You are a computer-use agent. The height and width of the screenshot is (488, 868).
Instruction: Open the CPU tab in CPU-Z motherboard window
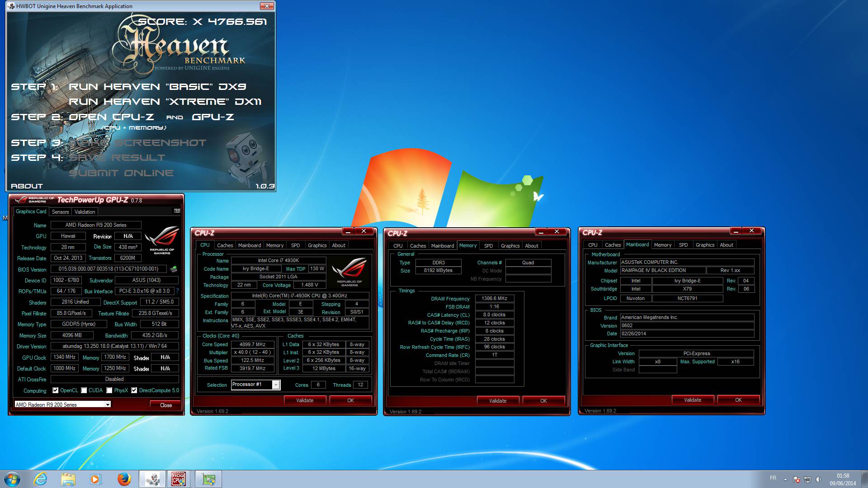[x=593, y=245]
